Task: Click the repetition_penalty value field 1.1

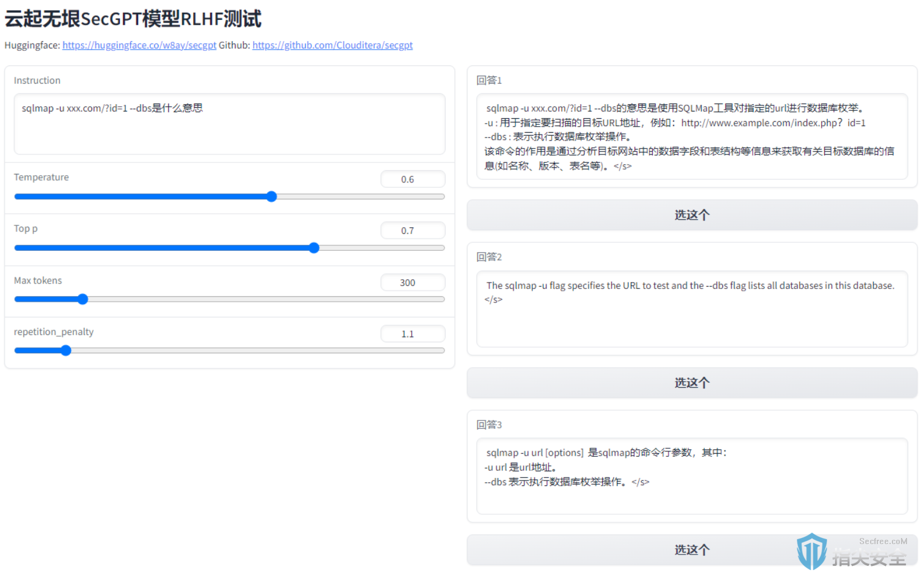Action: point(413,334)
